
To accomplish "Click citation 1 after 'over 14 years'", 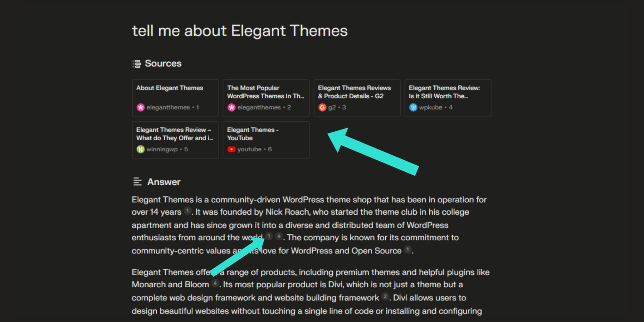I will [x=187, y=211].
